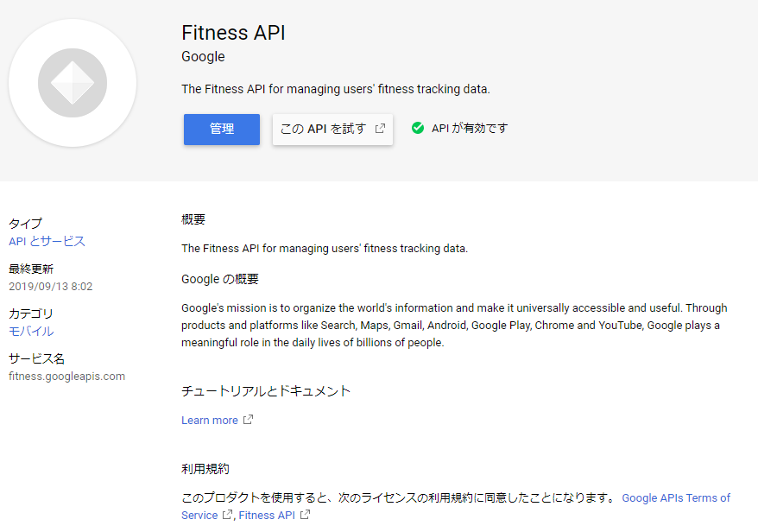Click external-link icon beside Learn more
The image size is (758, 532).
(x=249, y=421)
